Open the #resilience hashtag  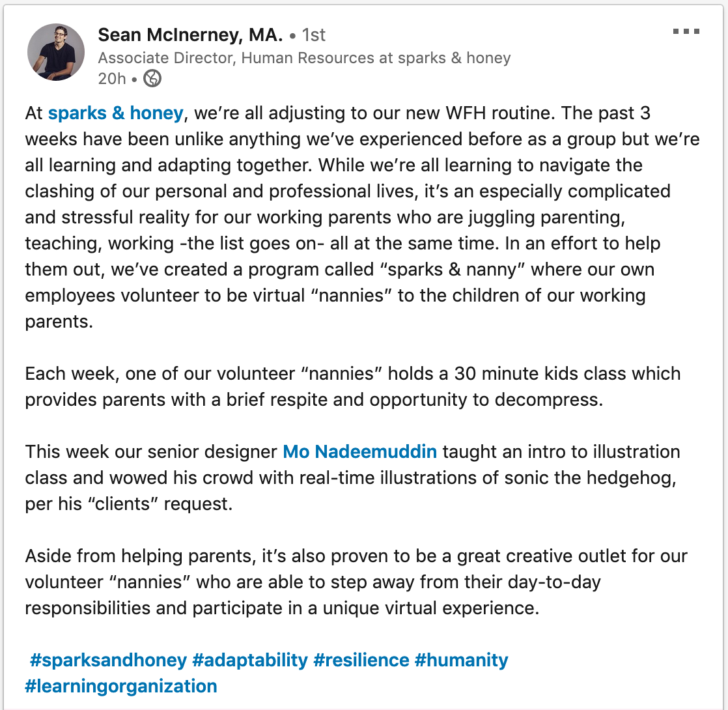pyautogui.click(x=361, y=660)
